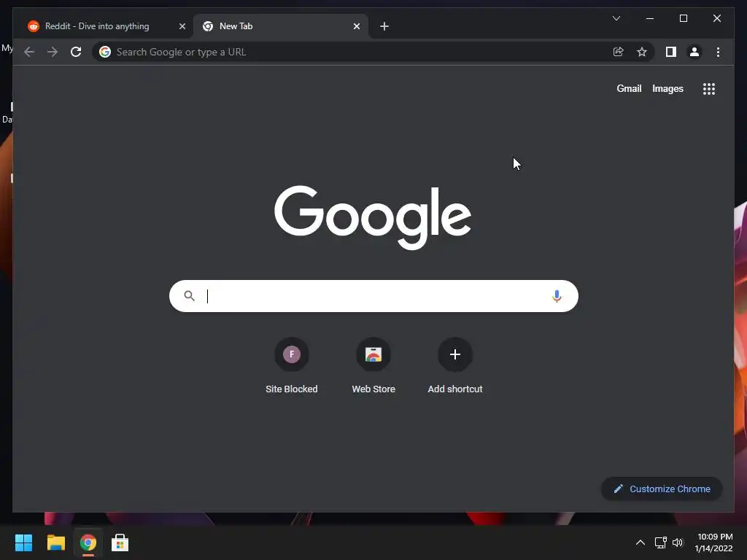
Task: Go back using the back arrow
Action: pos(29,52)
